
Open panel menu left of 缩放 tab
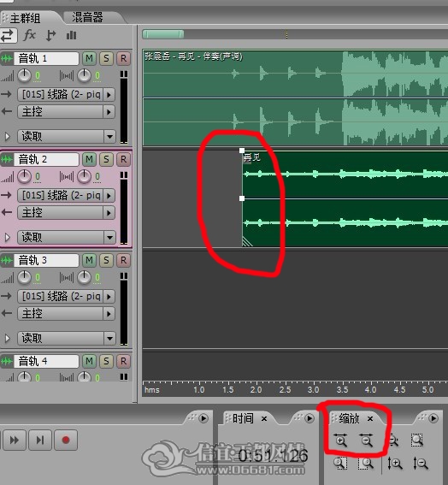[309, 418]
